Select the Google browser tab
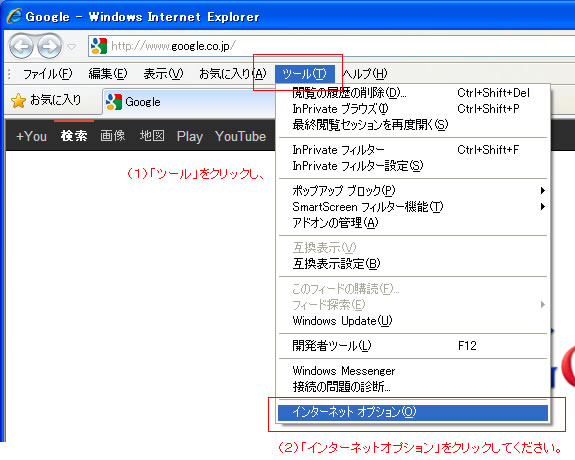This screenshot has height=460, width=575. point(189,102)
